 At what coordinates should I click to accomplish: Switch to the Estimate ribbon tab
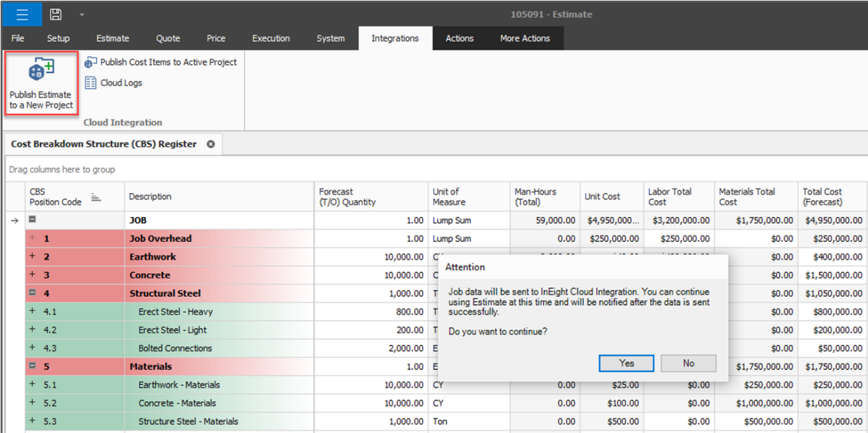point(112,38)
